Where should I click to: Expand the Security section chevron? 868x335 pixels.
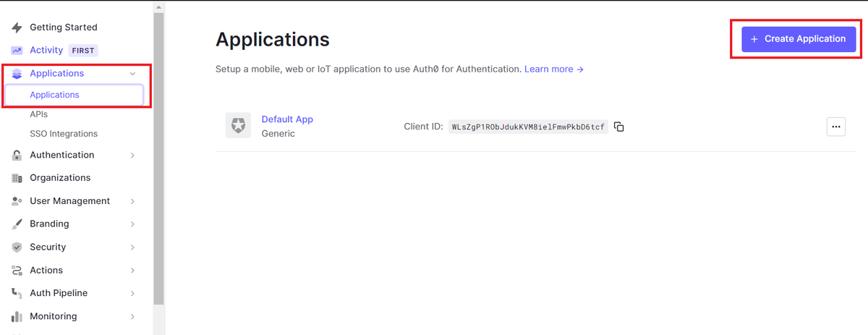pyautogui.click(x=132, y=247)
